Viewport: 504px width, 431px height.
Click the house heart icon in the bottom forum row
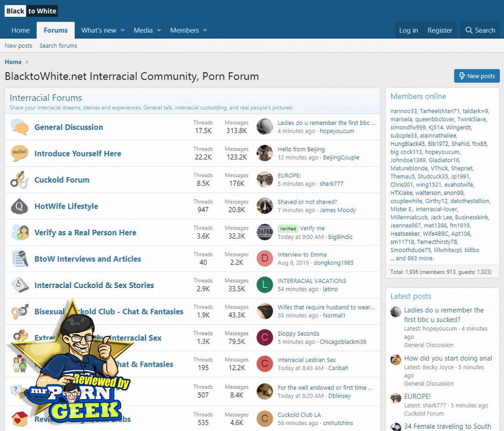[x=20, y=418]
